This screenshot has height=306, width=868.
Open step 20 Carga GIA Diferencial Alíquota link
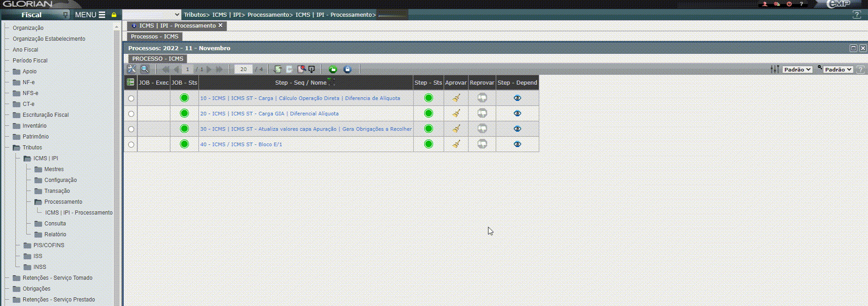(x=269, y=114)
